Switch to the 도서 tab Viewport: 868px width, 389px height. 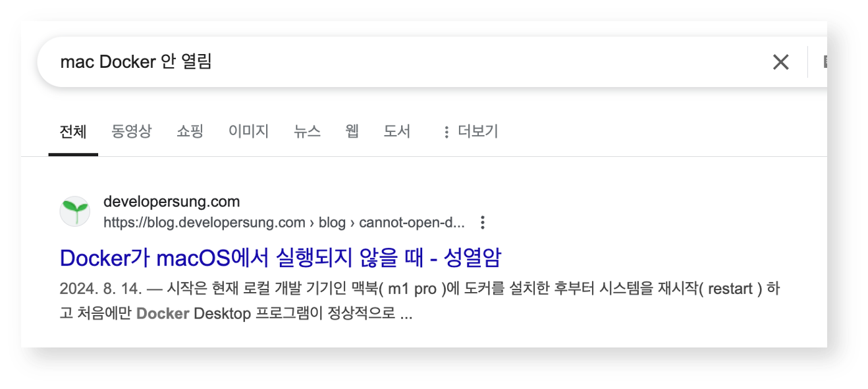coord(397,132)
